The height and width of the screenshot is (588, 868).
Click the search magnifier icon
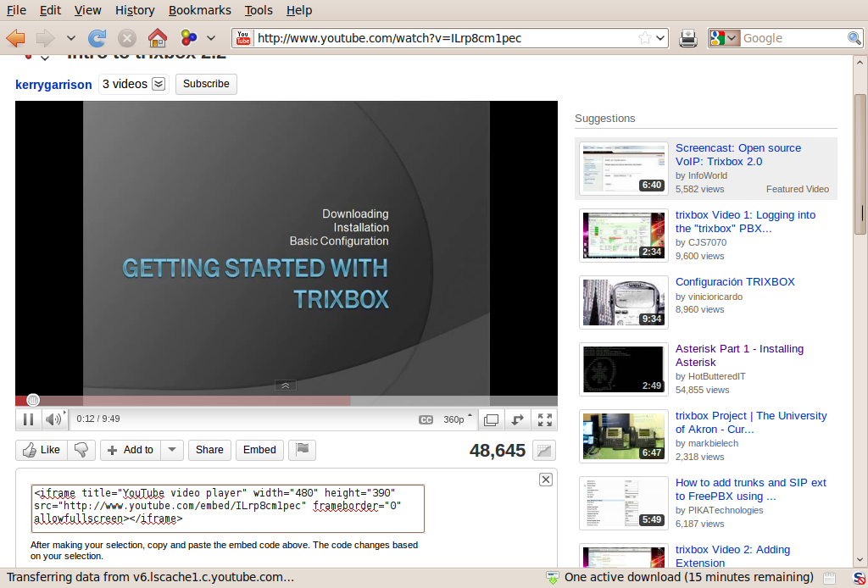pyautogui.click(x=854, y=38)
